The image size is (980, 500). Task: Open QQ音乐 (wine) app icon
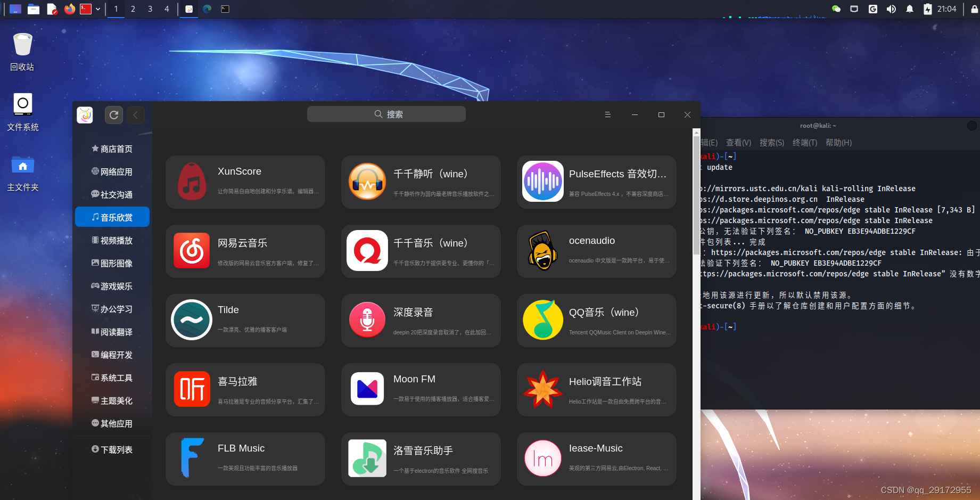click(543, 320)
